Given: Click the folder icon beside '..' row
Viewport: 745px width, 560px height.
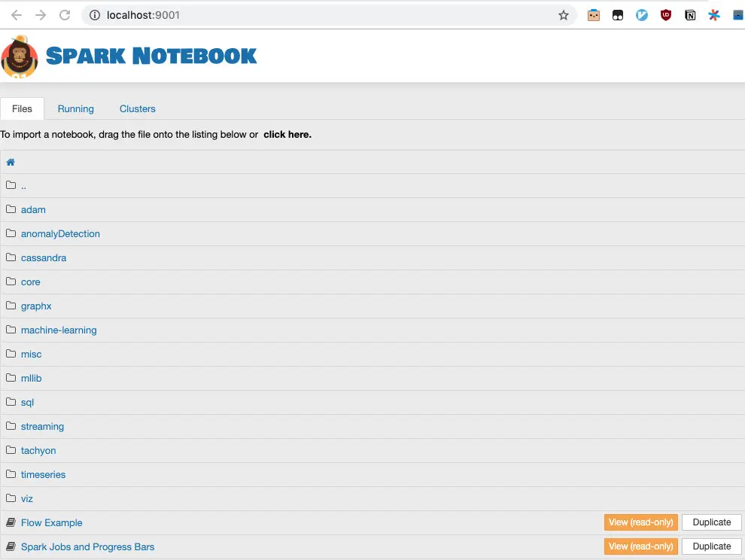Looking at the screenshot, I should pos(11,185).
